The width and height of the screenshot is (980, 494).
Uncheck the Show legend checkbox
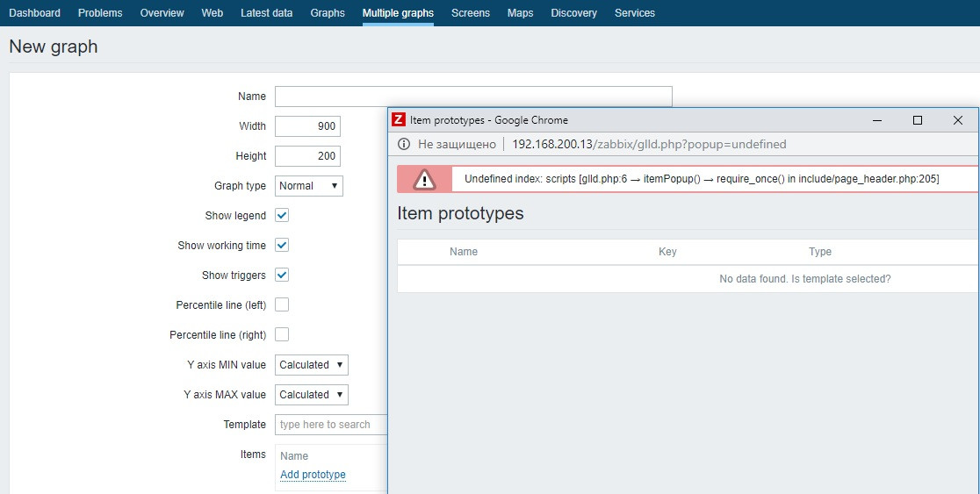282,216
